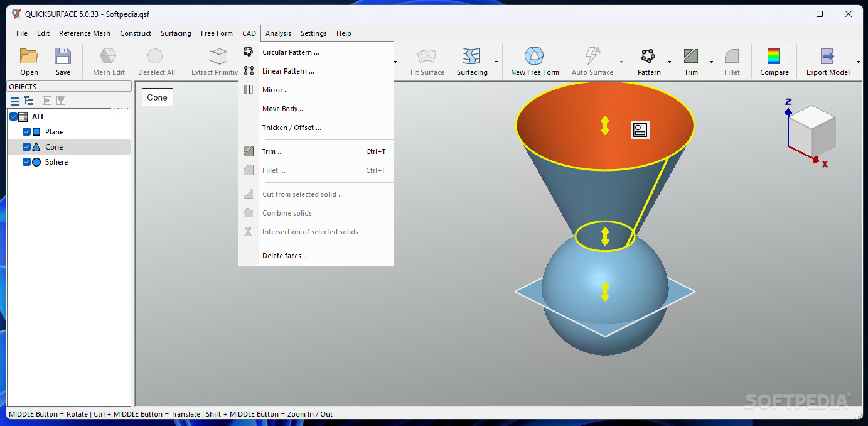Select the Sphere row in objects list
Image resolution: width=868 pixels, height=426 pixels.
point(69,162)
